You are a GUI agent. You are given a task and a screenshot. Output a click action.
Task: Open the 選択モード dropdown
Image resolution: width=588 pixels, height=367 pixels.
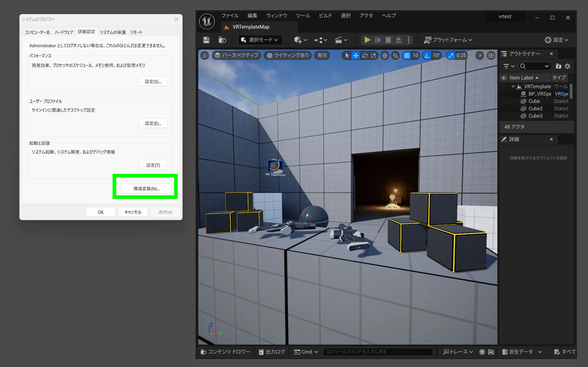260,40
